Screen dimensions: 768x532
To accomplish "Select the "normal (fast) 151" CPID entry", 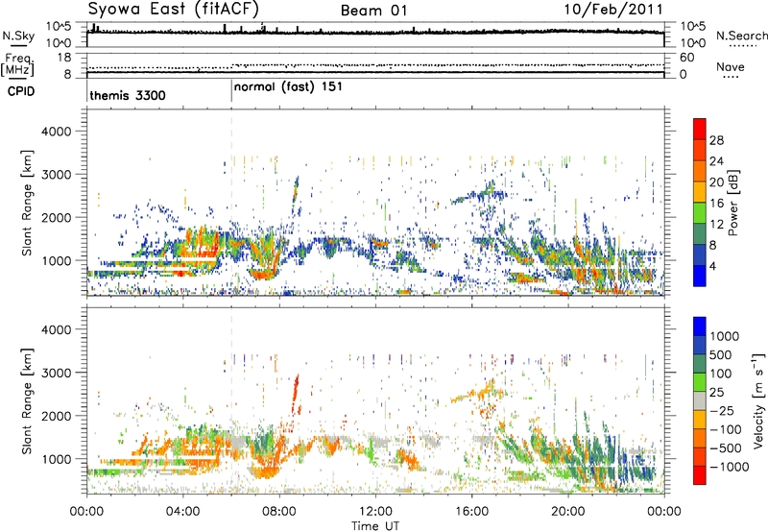I will 288,87.
